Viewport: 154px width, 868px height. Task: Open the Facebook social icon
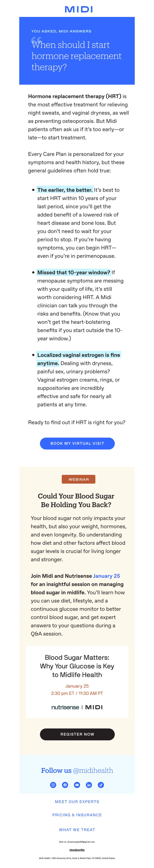click(65, 785)
